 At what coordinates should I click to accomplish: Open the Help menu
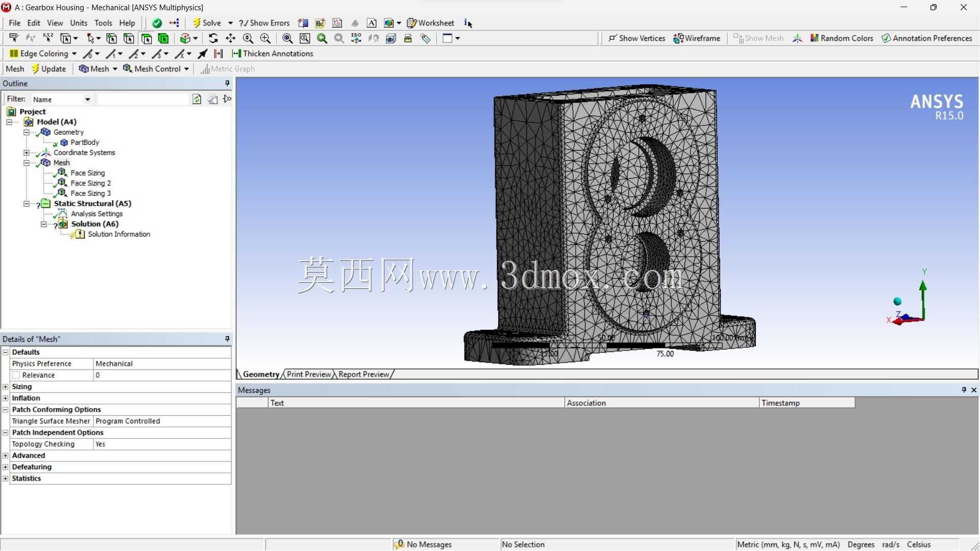click(x=127, y=23)
